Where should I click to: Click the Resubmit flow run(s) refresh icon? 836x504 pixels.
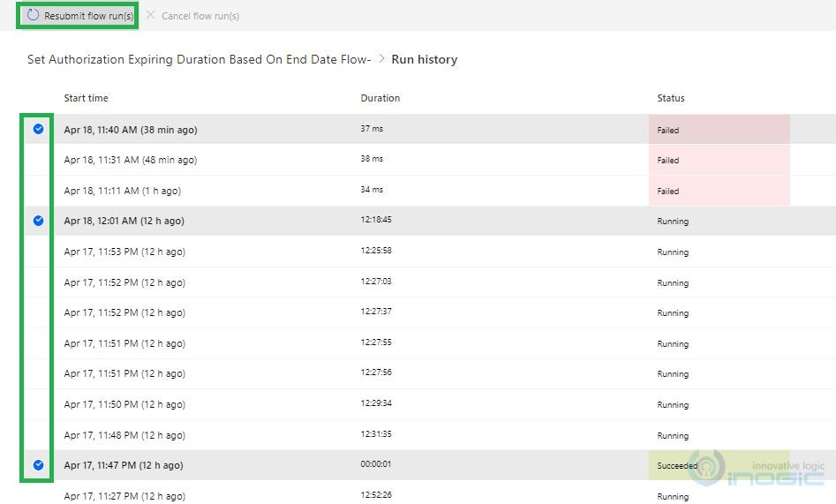click(x=33, y=15)
